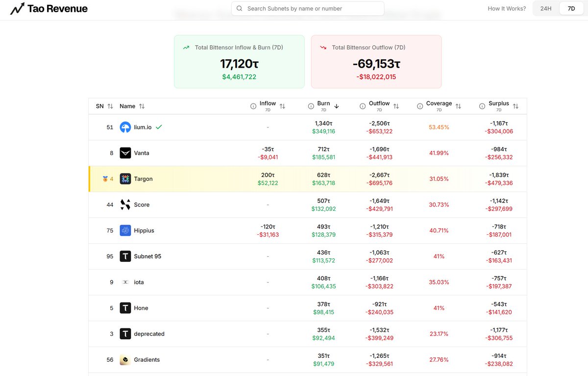Click the medal icon beside Targon
The width and height of the screenshot is (588, 376).
pos(105,179)
